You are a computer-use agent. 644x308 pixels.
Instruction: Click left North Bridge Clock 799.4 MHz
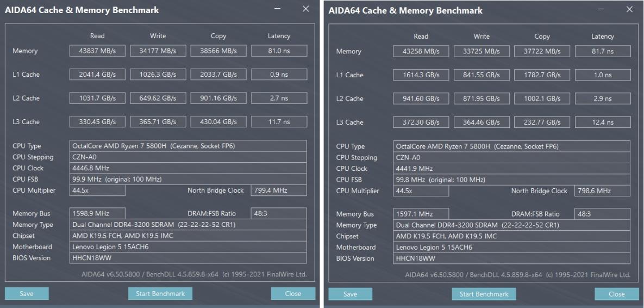279,190
